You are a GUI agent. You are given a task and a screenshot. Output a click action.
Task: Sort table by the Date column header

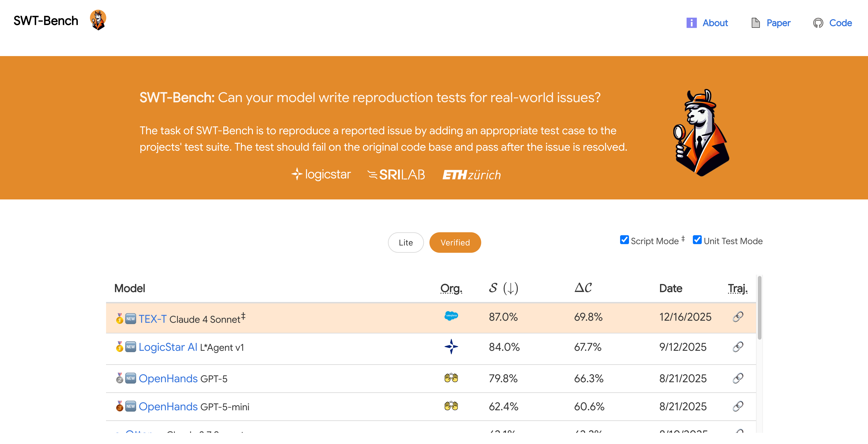pyautogui.click(x=670, y=288)
